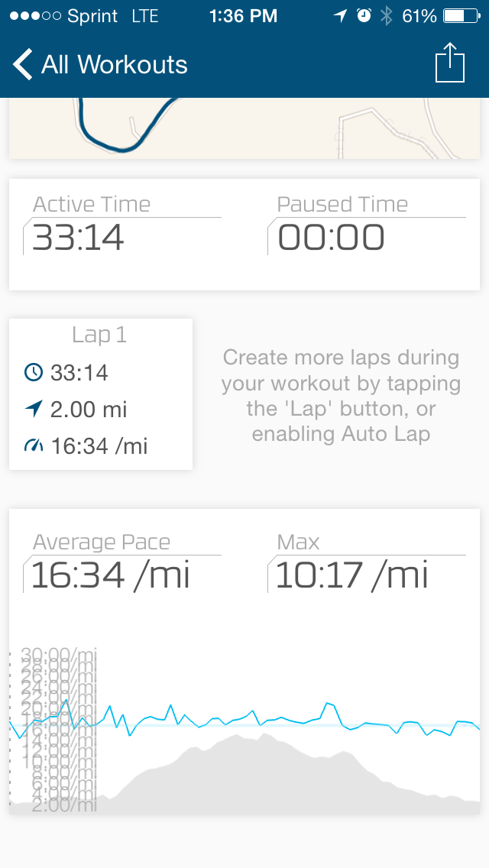The image size is (489, 868).
Task: Tap the 2.00 mi lap distance
Action: (88, 410)
